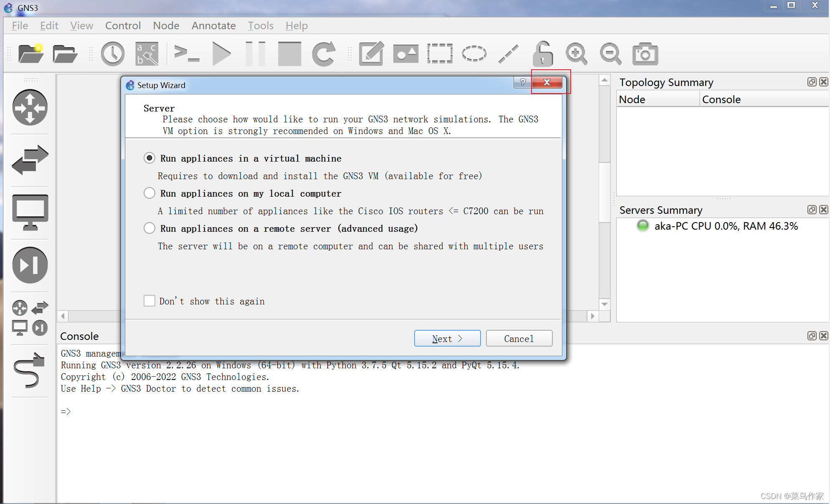Click workspace horizontal scrollbar right arrow
This screenshot has width=830, height=504.
pos(593,316)
